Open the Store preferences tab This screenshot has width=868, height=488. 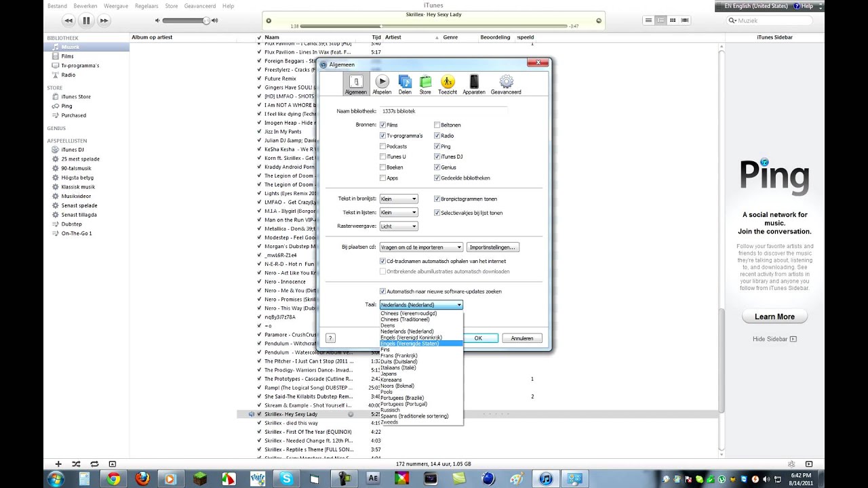click(425, 85)
